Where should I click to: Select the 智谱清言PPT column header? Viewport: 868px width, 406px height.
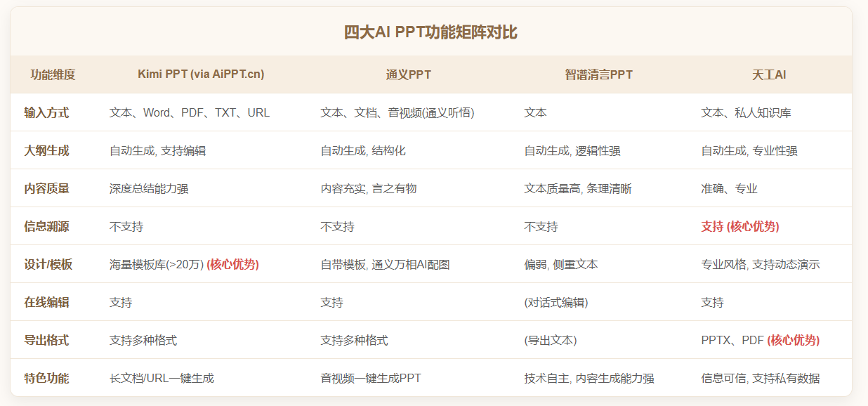[598, 74]
